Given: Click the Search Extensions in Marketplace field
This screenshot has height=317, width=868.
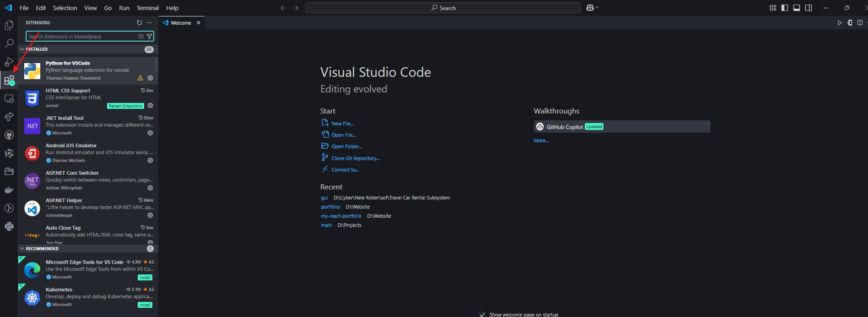Looking at the screenshot, I should (x=82, y=37).
